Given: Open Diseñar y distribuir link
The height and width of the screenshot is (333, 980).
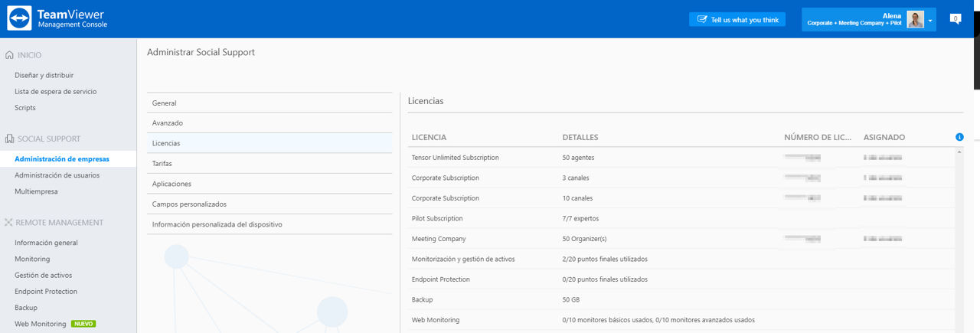Looking at the screenshot, I should point(44,75).
